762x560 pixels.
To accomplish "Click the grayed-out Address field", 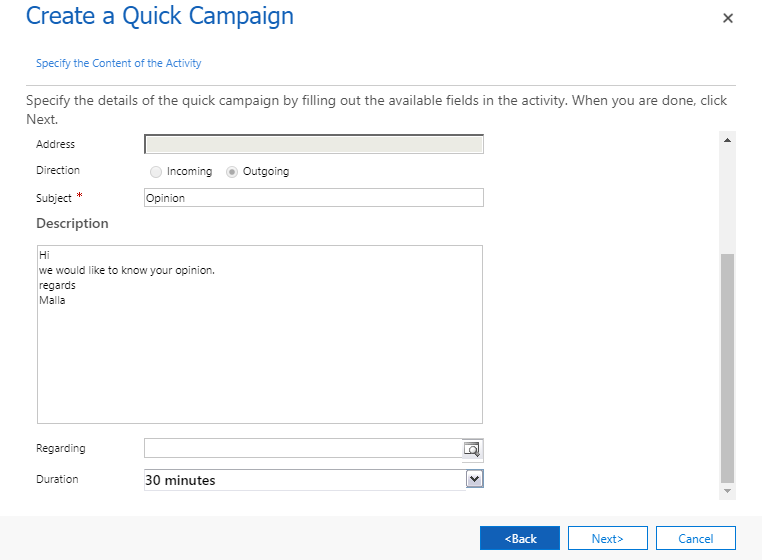I will [x=313, y=144].
